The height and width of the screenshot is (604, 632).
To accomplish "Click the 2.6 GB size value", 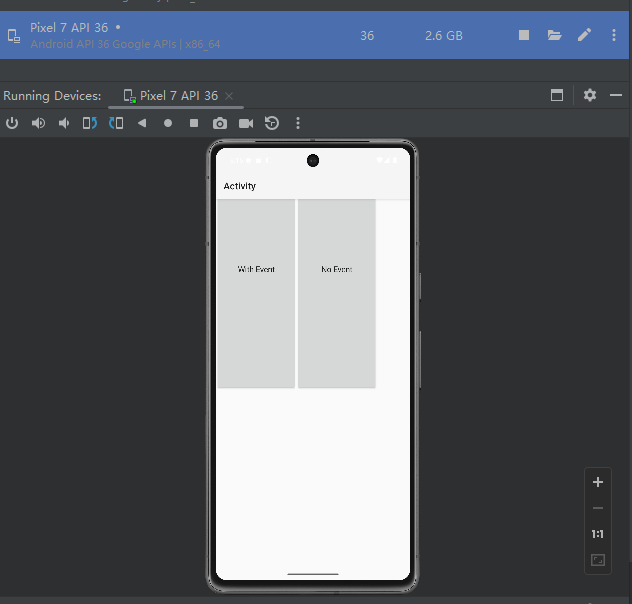I will [x=443, y=35].
